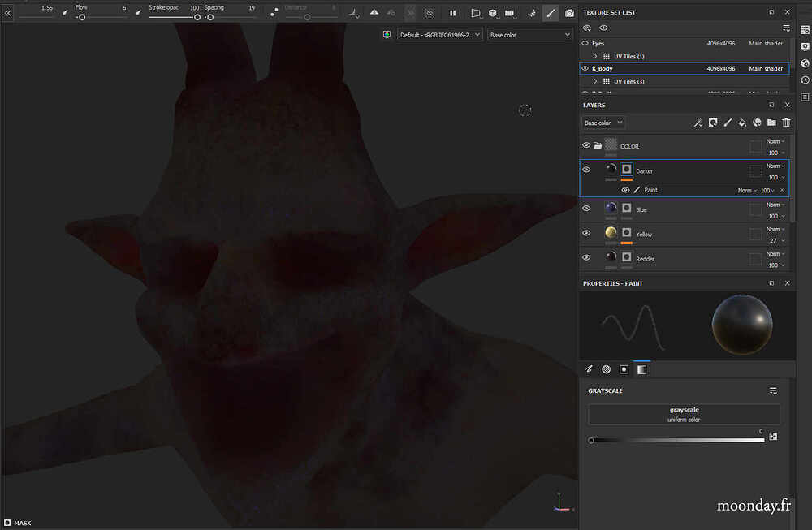Open blend mode dropdown for COLOR folder
The width and height of the screenshot is (812, 530).
775,141
